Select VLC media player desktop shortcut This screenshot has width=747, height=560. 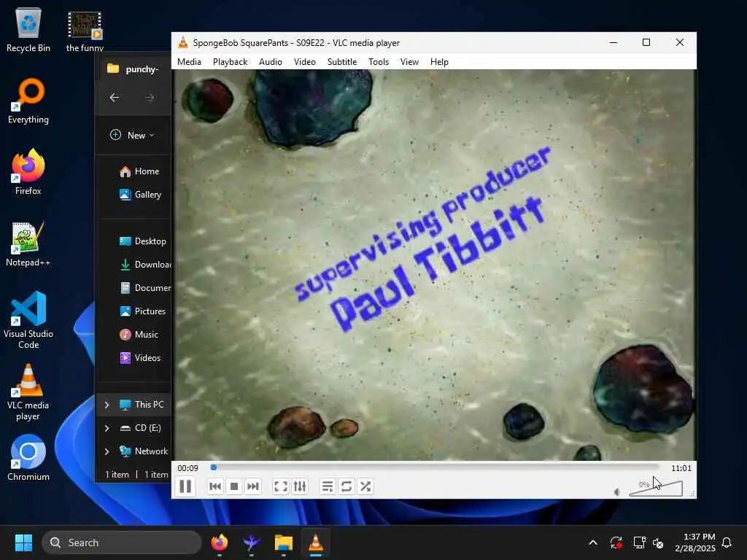point(28,392)
